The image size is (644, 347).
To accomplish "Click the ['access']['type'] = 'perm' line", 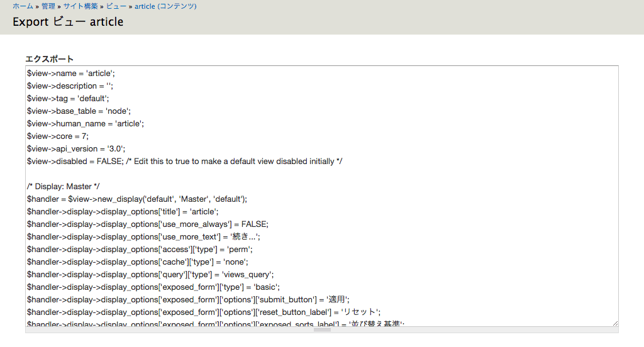I will coord(140,250).
